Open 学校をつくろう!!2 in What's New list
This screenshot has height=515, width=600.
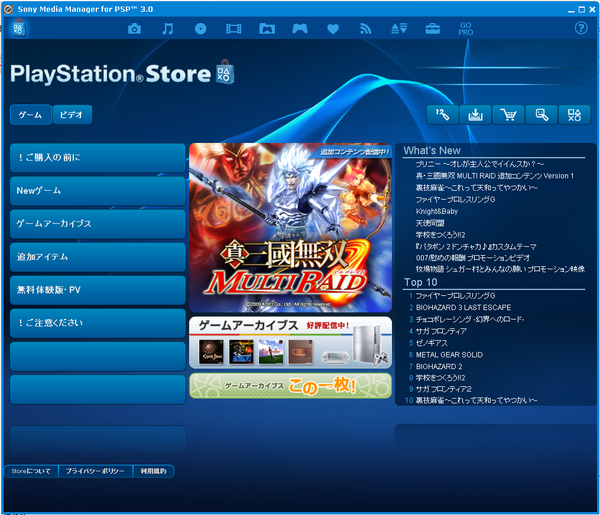point(440,235)
